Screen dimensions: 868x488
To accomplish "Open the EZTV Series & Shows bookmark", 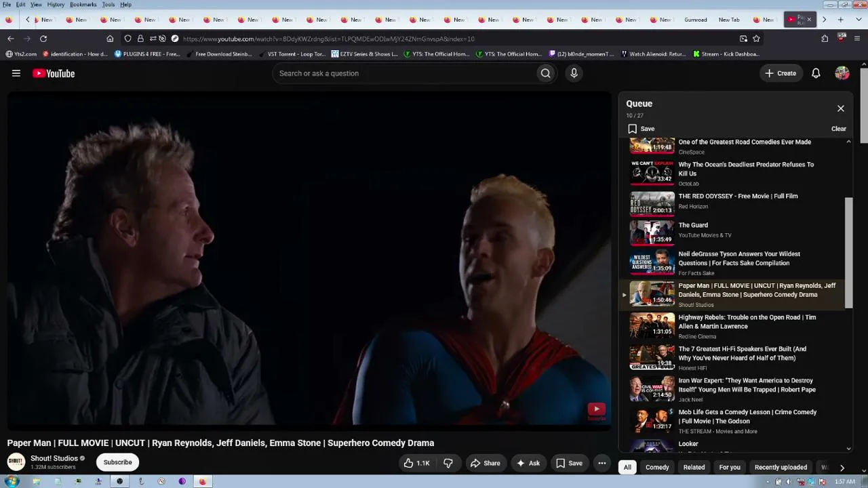I will pyautogui.click(x=365, y=54).
